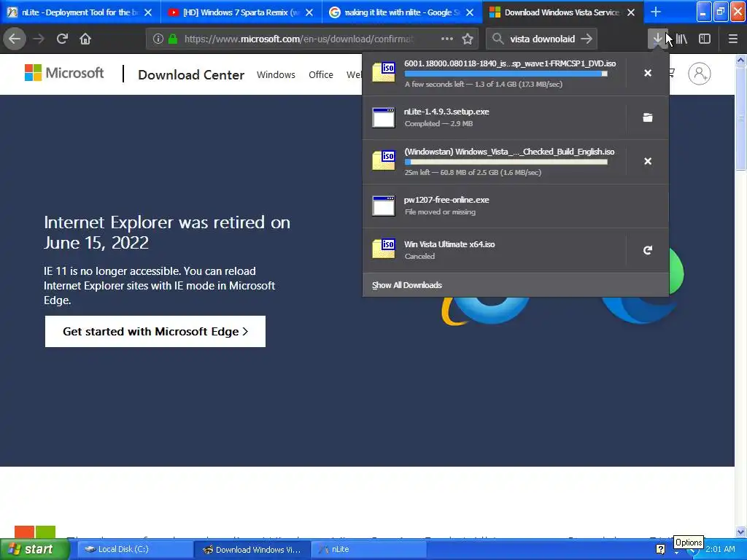Click the page vertical scrollbar thumb
Screen dimensions: 747x560
coord(740,118)
